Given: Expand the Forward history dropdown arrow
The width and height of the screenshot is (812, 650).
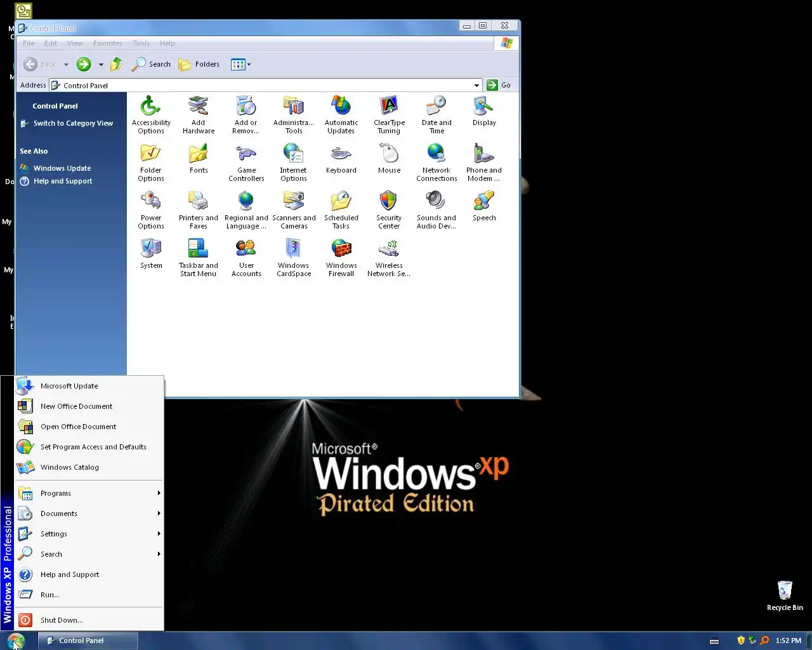Looking at the screenshot, I should click(x=100, y=65).
